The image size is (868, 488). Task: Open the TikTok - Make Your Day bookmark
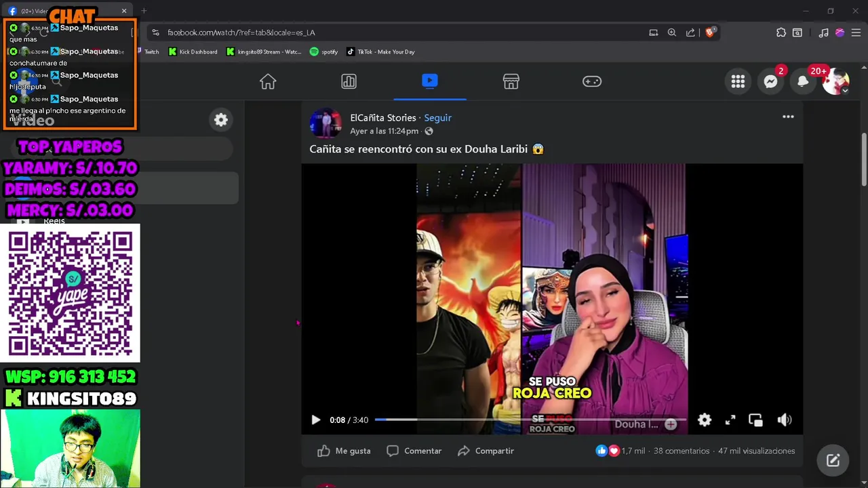tap(380, 52)
